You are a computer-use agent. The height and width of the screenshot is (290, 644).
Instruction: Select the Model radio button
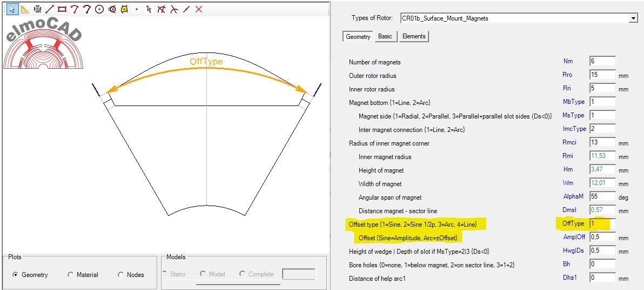tap(203, 274)
